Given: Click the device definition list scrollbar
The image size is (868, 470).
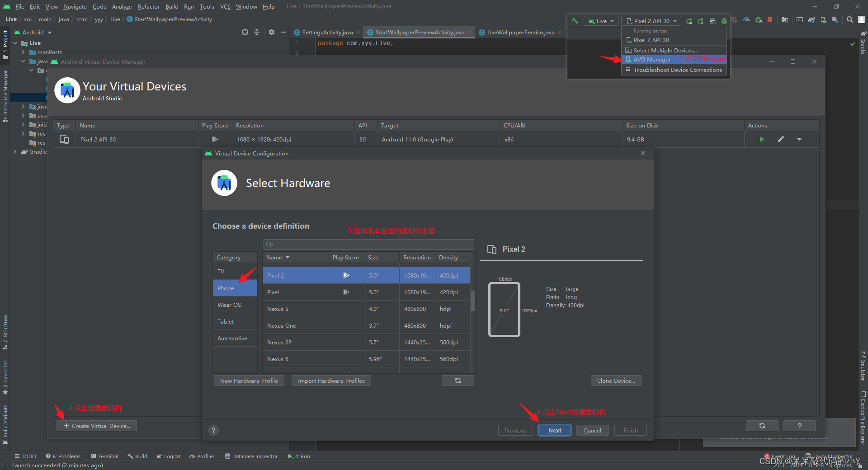Looking at the screenshot, I should (x=473, y=301).
